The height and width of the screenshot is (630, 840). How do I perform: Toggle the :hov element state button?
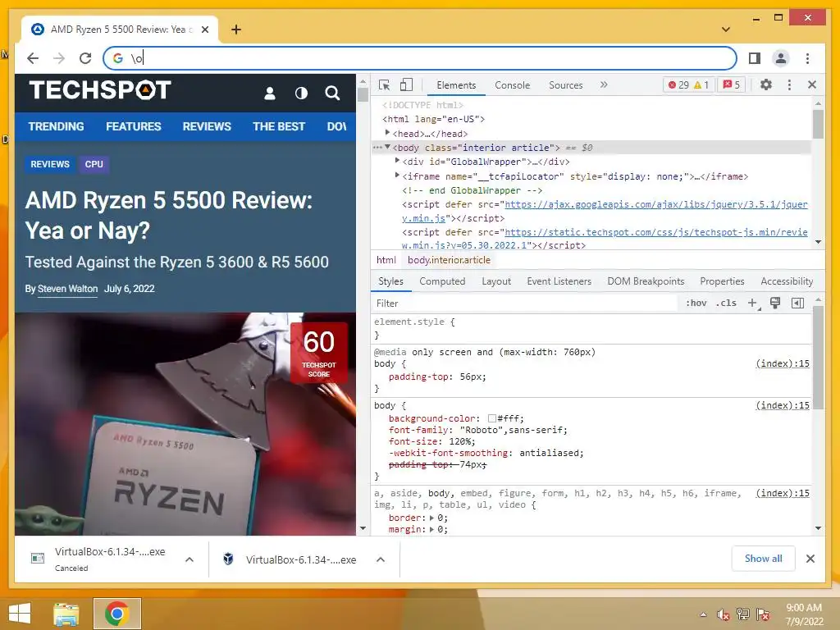tap(696, 304)
